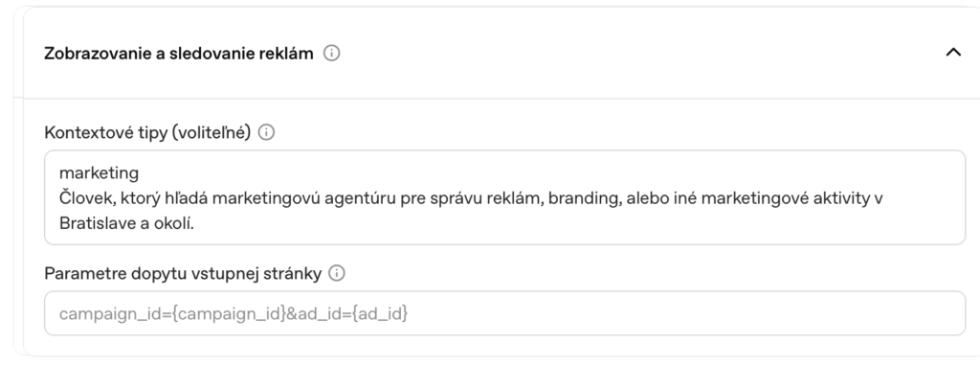Viewport: 980px width, 366px height.
Task: Open info tooltip for Zobrazovanie a sledovanie reklám
Action: [331, 54]
